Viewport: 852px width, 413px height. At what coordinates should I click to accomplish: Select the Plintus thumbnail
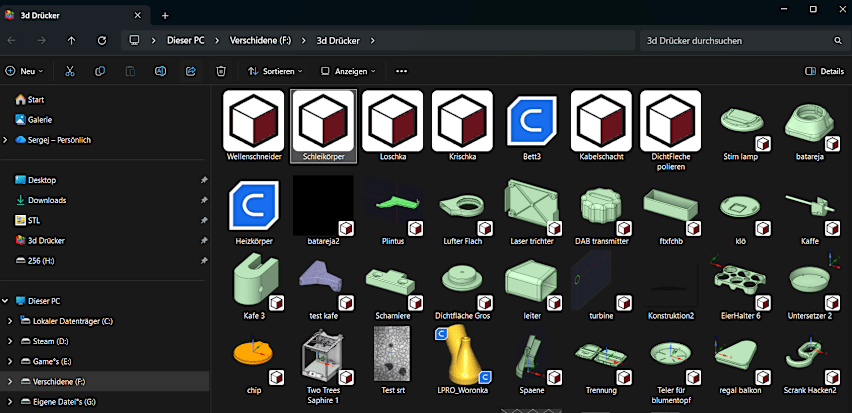(x=393, y=208)
